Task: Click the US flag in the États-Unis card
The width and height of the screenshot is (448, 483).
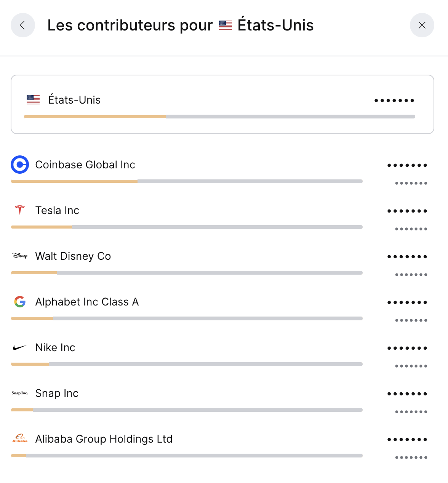Action: [33, 100]
